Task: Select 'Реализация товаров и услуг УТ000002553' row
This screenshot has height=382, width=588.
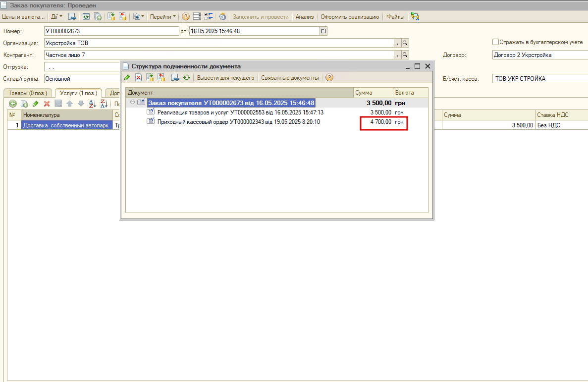Action: tap(277, 112)
